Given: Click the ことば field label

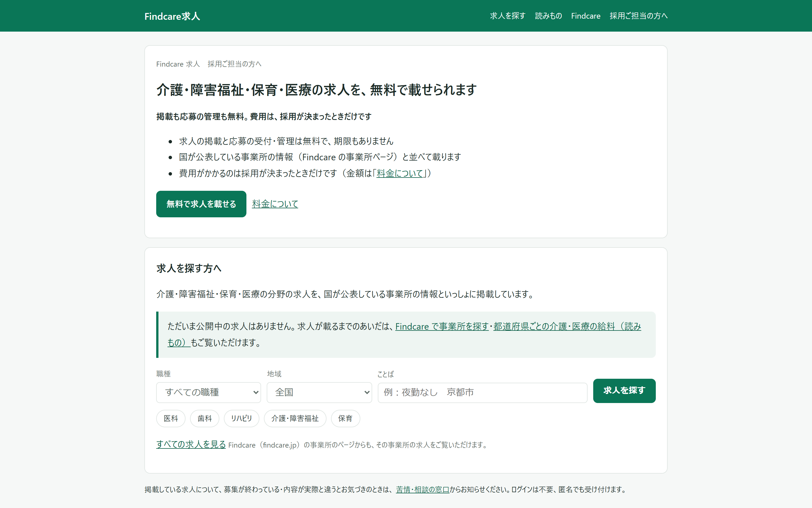Looking at the screenshot, I should (x=385, y=374).
